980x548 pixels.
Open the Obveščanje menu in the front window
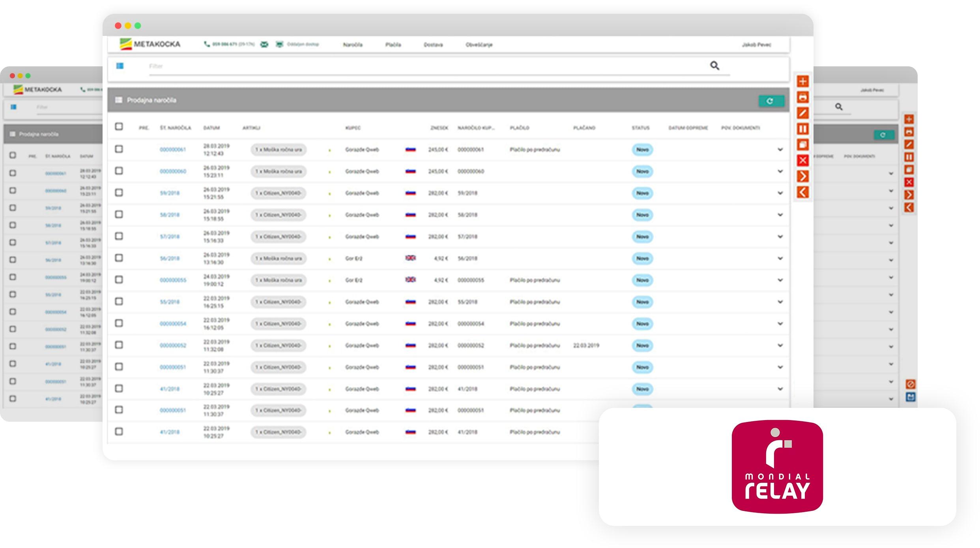479,45
